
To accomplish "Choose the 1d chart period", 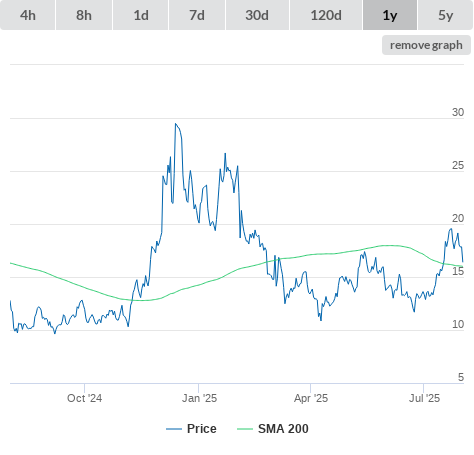I will pos(141,15).
